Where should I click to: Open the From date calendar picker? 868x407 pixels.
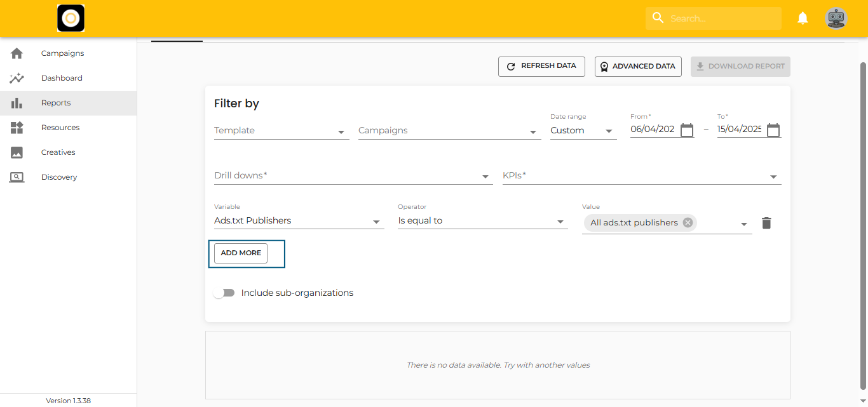[x=687, y=130]
